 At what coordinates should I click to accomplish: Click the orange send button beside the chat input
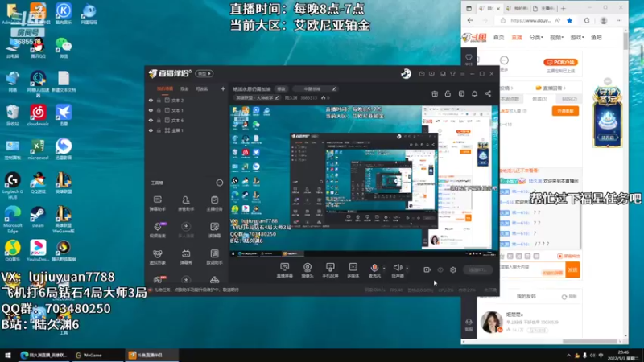572,270
